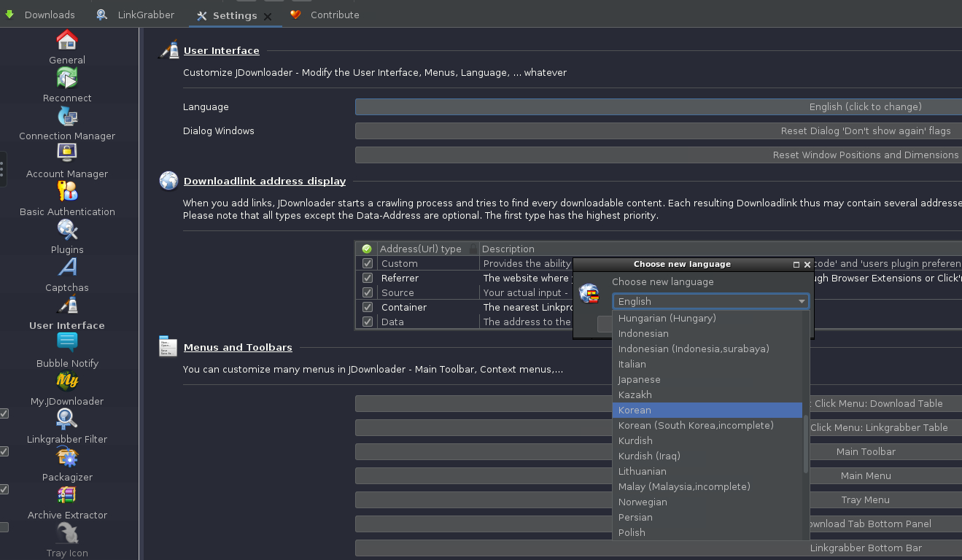Toggle the Custom address type checkbox

click(x=368, y=263)
